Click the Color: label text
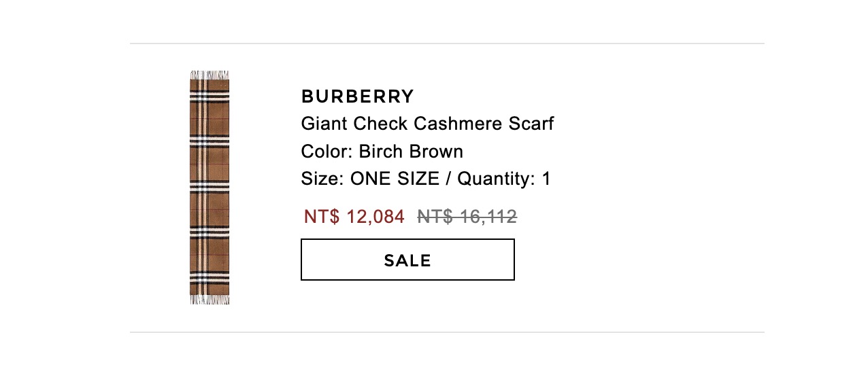The width and height of the screenshot is (868, 371). point(327,152)
